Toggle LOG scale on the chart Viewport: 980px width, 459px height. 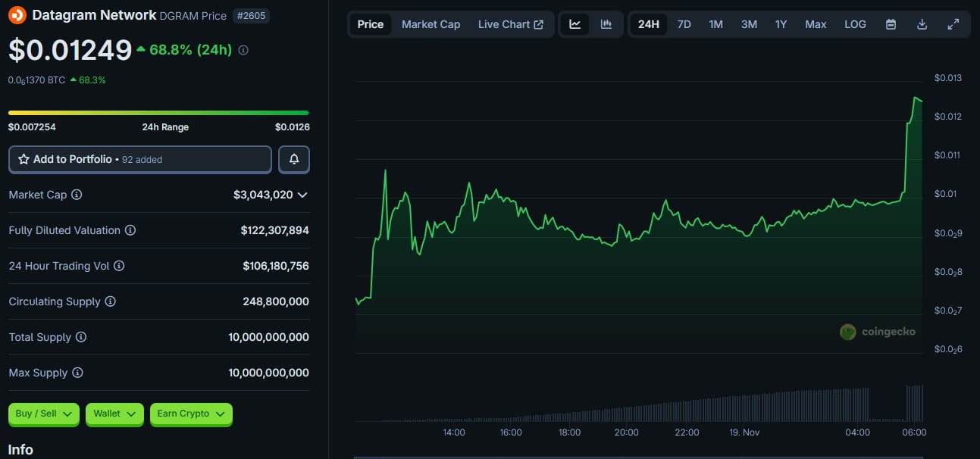pos(855,24)
